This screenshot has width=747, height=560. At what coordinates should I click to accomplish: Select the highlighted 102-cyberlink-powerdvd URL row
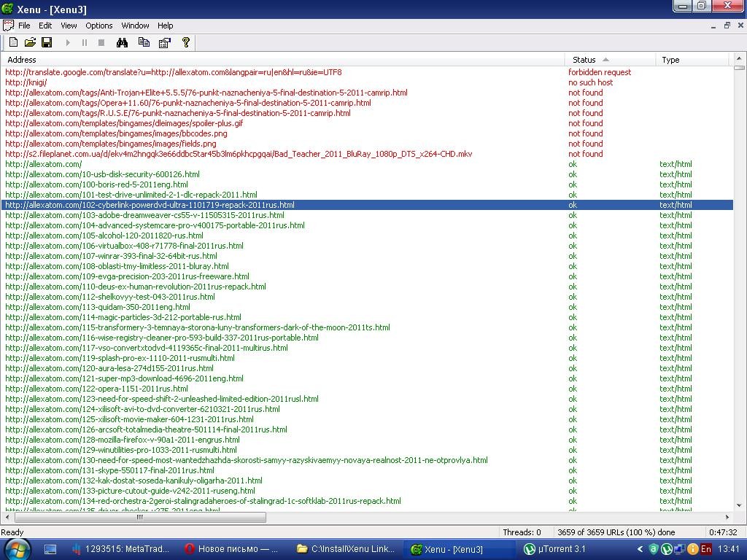pos(367,205)
